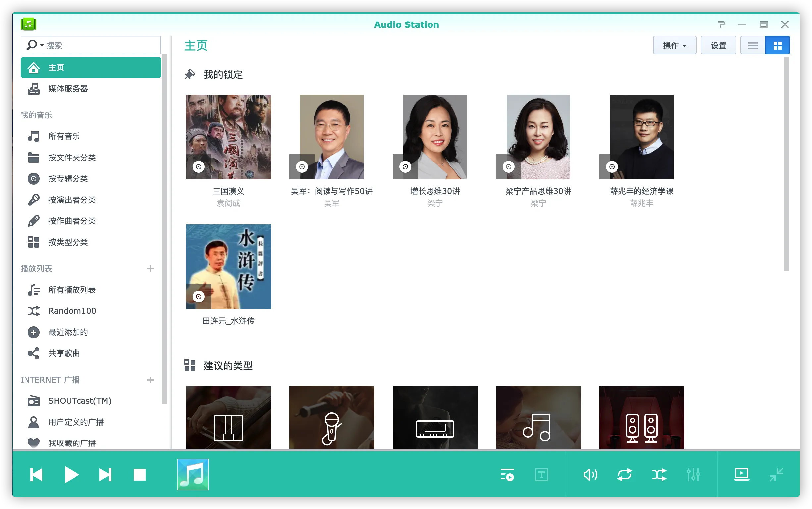Open 媒体服务器 in the sidebar
Viewport: 812px width, 509px height.
coord(91,89)
